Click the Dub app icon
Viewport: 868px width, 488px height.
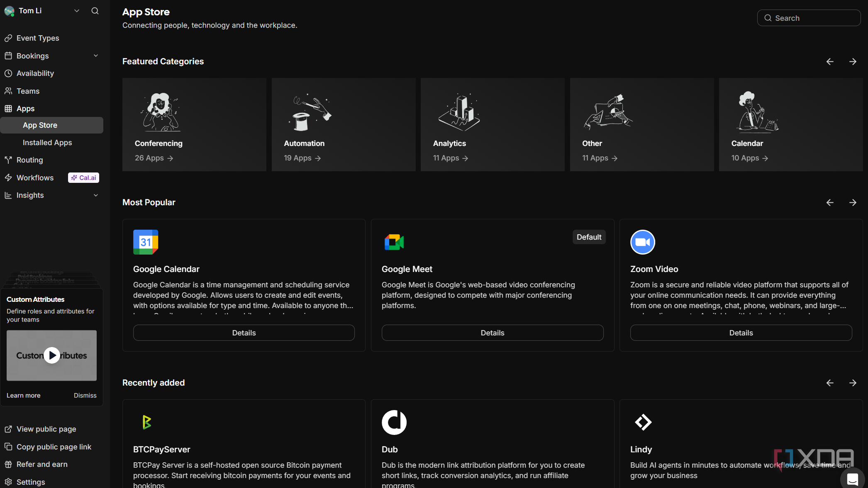[x=394, y=422]
